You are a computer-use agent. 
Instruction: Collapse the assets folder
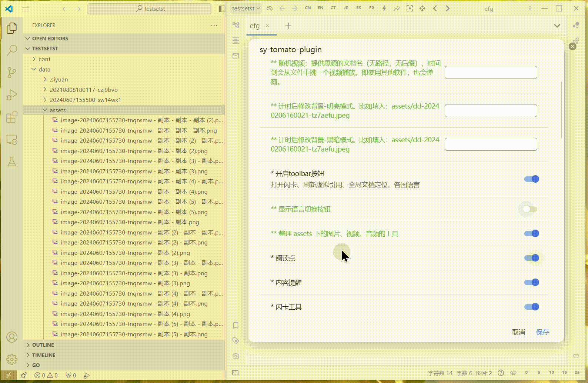[x=124, y=110]
